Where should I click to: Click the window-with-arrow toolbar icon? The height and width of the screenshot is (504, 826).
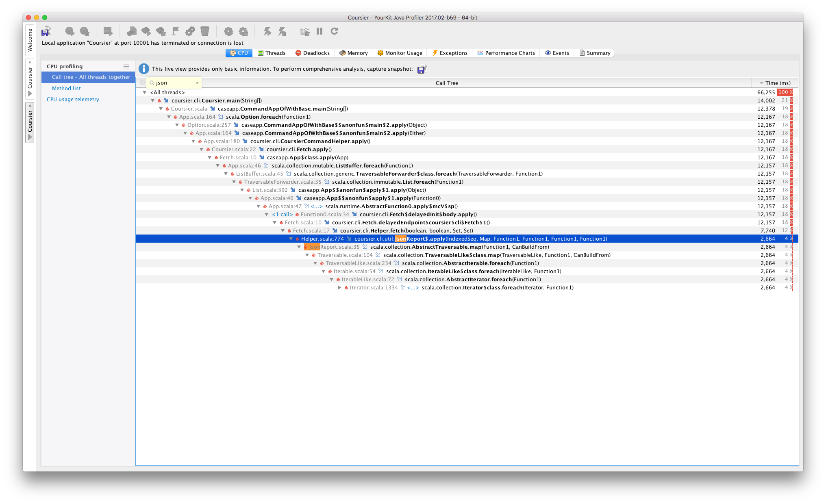108,31
